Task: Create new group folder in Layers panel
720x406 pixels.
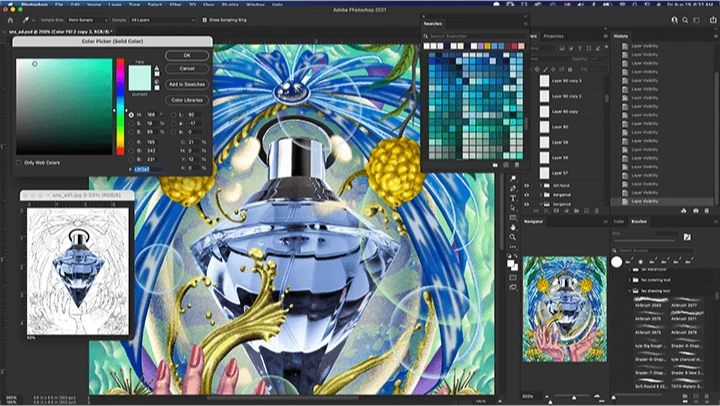Action: [x=576, y=211]
